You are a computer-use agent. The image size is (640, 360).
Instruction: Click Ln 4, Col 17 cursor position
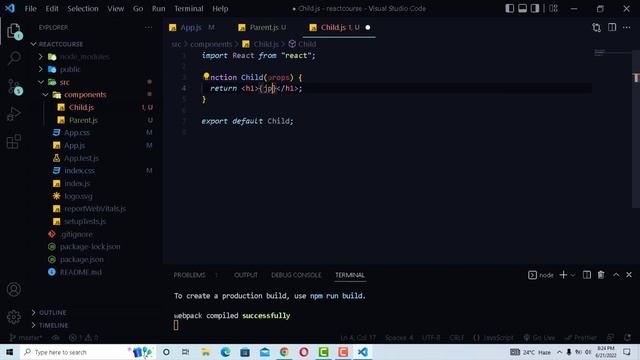(358, 338)
